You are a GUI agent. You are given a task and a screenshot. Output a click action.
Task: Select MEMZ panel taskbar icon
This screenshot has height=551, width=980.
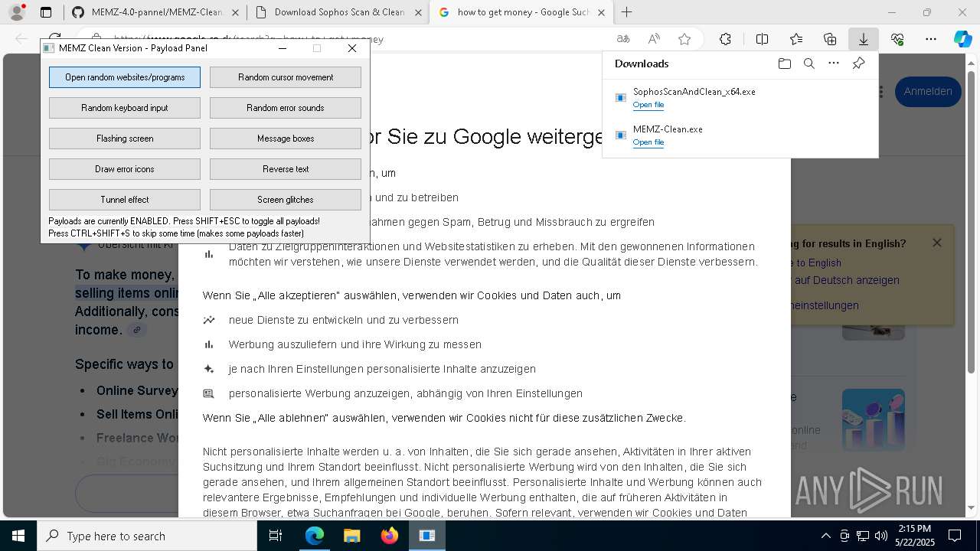[x=426, y=536]
